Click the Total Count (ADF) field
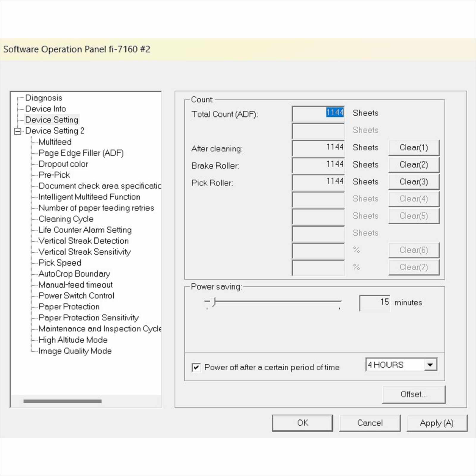This screenshot has height=476, width=476. (318, 114)
